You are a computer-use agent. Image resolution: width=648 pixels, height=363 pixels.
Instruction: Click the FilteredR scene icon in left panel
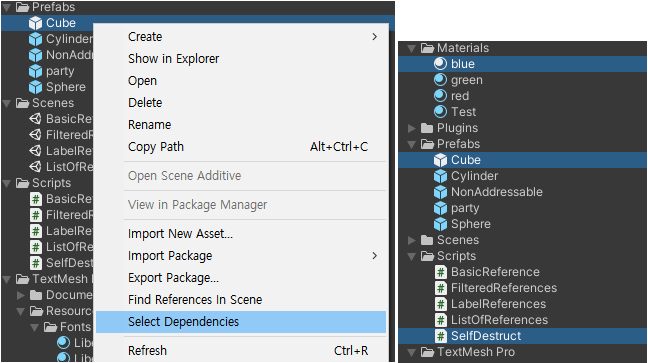pyautogui.click(x=36, y=135)
